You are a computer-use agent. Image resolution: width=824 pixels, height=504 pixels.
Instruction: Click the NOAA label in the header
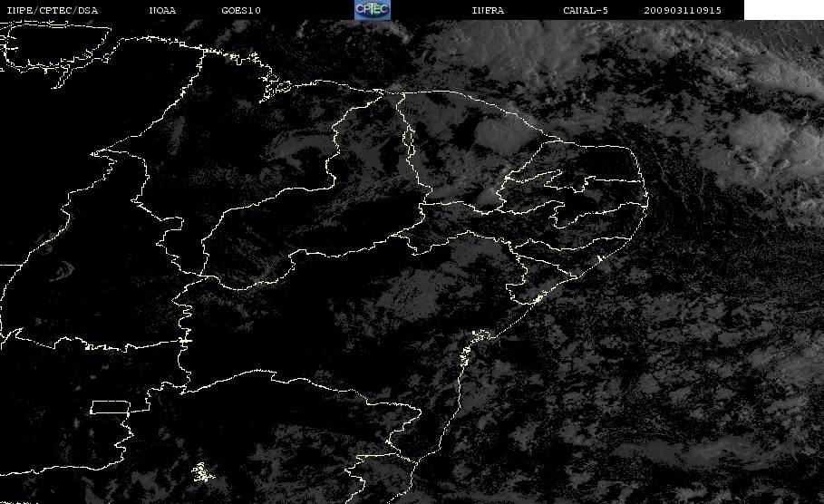[163, 11]
